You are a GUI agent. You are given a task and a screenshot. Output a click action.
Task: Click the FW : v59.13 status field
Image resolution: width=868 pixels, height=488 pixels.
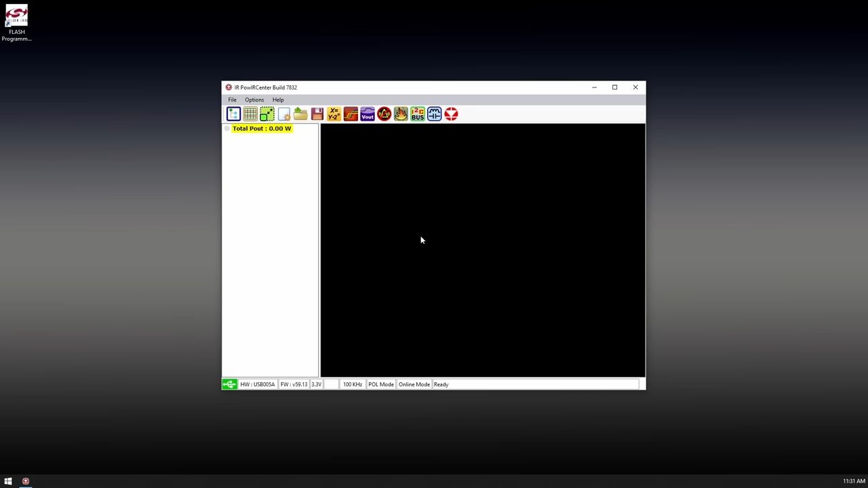(294, 384)
